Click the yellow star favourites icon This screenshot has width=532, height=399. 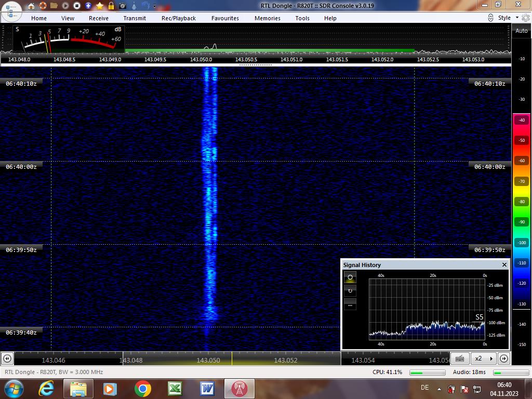tap(100, 6)
